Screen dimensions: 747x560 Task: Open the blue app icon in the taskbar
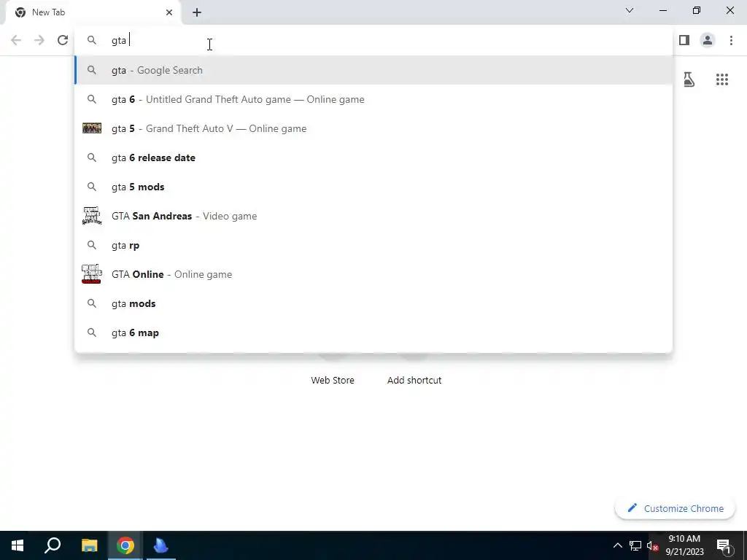click(x=161, y=545)
